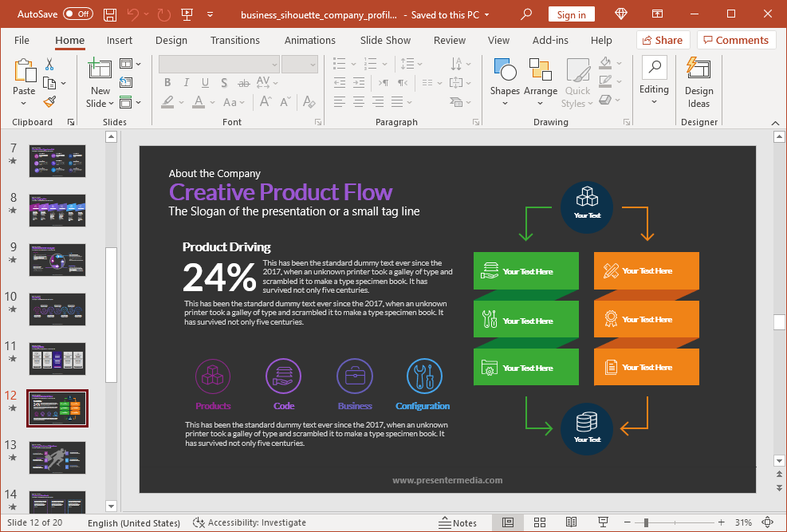The height and width of the screenshot is (532, 787).
Task: Switch to the Design ribbon tab
Action: click(x=171, y=40)
